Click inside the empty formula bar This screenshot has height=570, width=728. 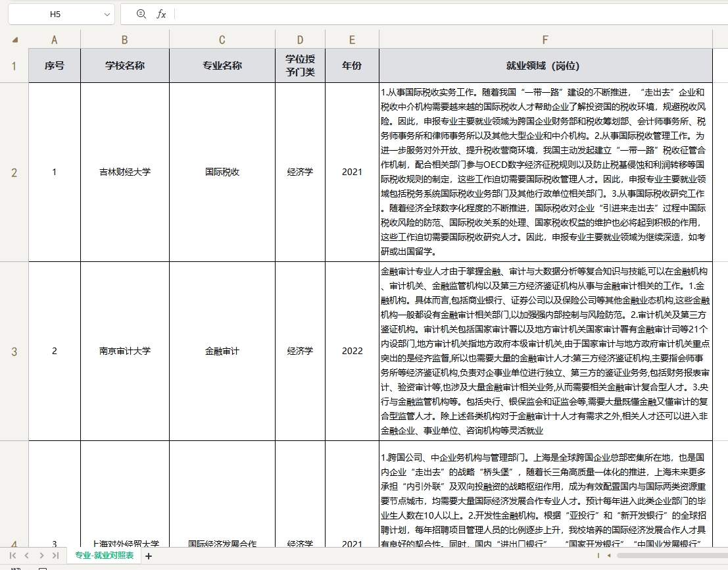coord(395,14)
